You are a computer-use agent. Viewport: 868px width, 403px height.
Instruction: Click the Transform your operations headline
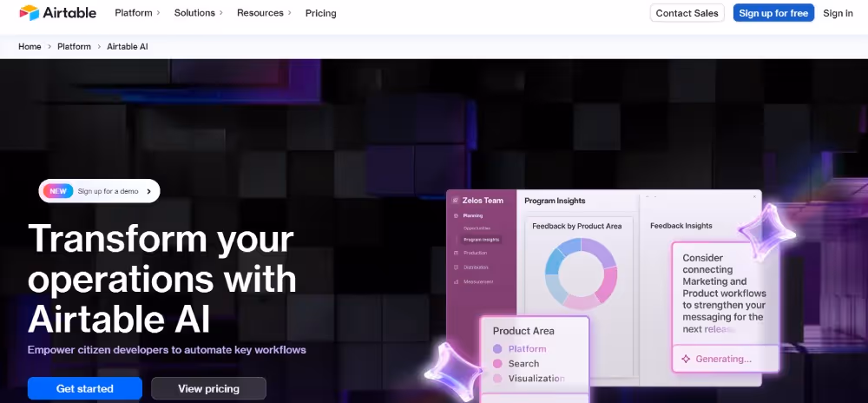pyautogui.click(x=161, y=280)
